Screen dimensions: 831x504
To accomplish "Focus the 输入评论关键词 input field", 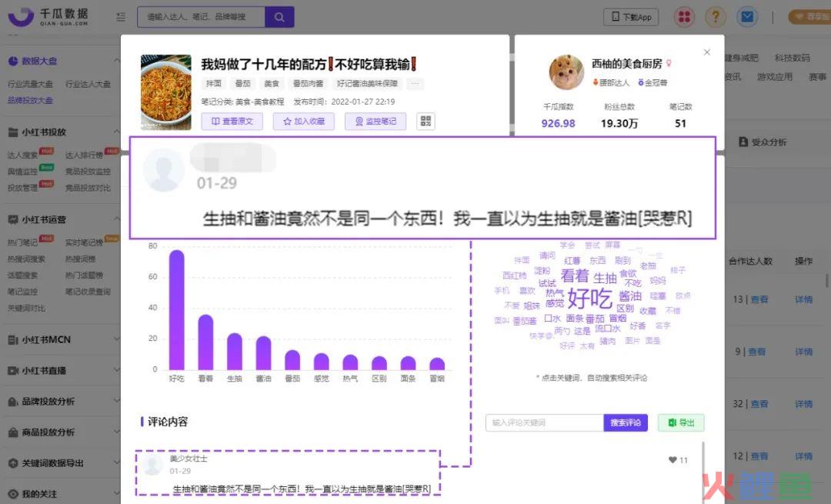I will click(x=545, y=423).
